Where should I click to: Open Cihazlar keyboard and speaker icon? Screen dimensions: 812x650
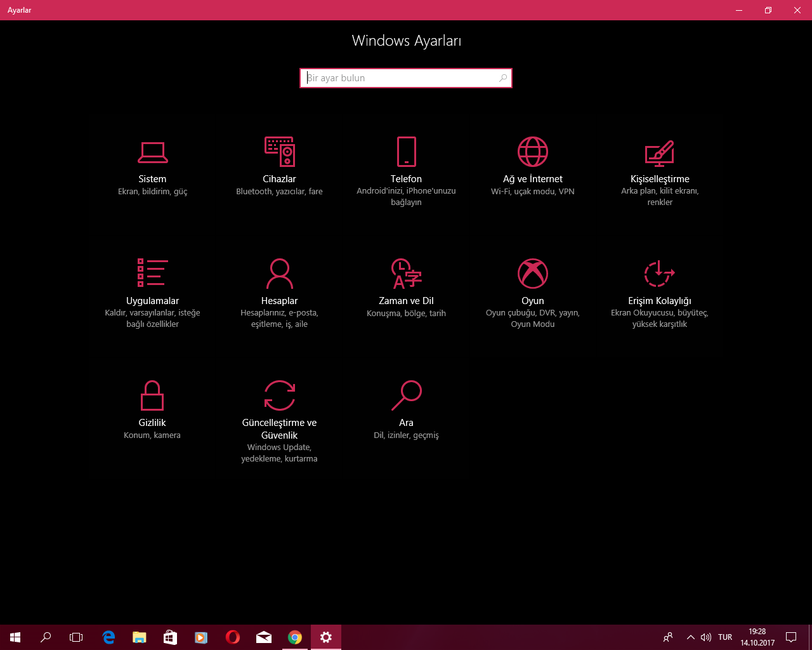click(280, 152)
